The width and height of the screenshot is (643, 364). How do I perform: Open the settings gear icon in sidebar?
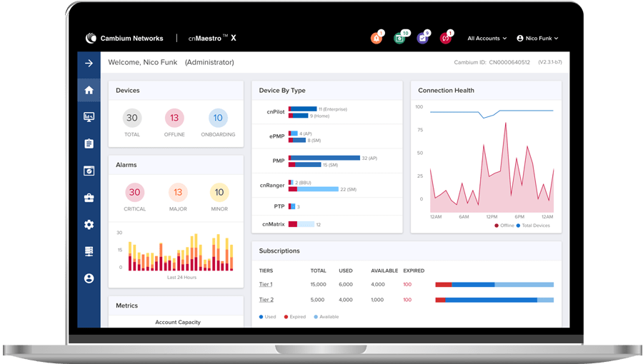pos(89,225)
